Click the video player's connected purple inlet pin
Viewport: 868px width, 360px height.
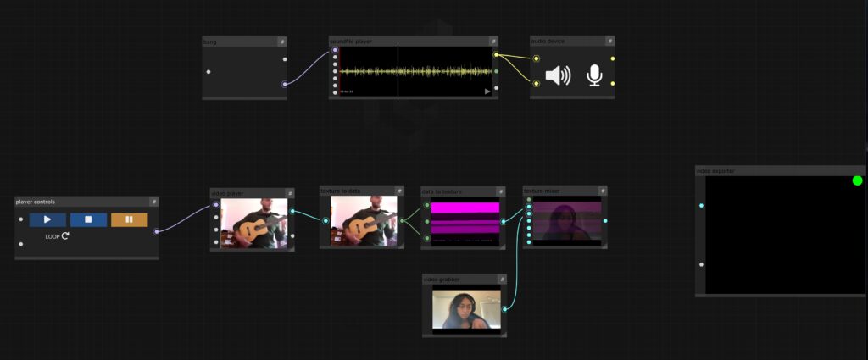(x=216, y=205)
